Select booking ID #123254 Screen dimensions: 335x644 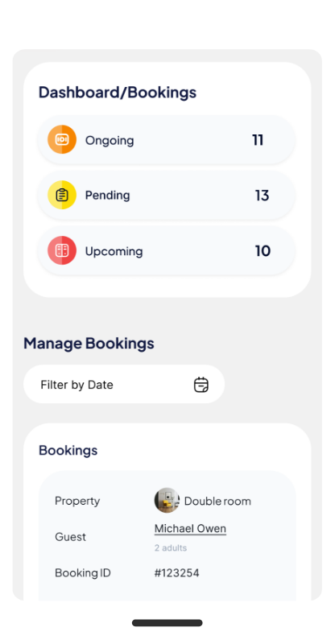(x=176, y=573)
